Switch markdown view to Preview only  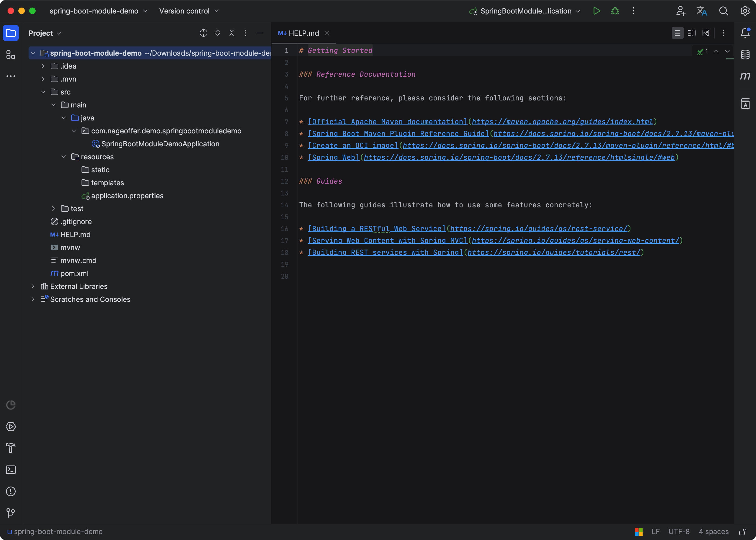tap(706, 33)
